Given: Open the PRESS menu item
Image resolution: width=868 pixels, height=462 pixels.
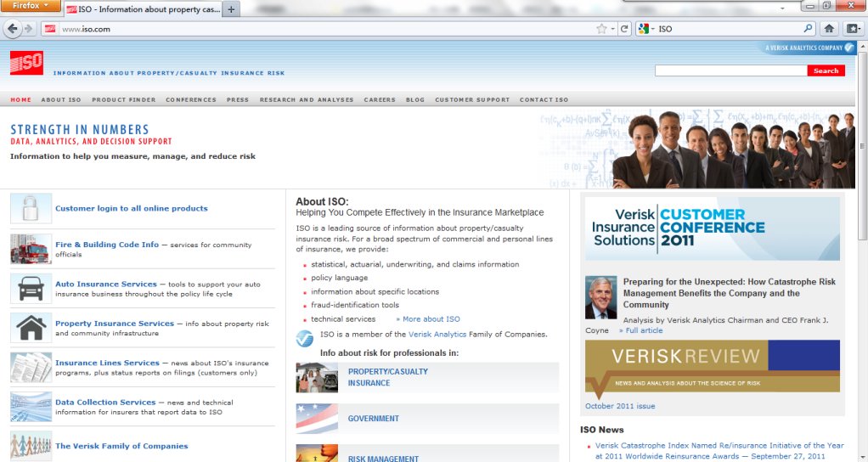Looking at the screenshot, I should 238,99.
